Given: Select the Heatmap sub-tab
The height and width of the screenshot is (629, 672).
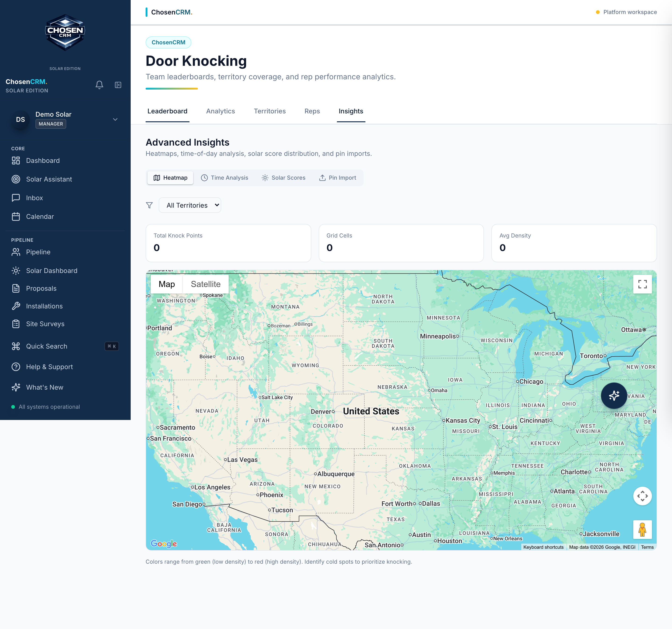Looking at the screenshot, I should click(x=170, y=178).
